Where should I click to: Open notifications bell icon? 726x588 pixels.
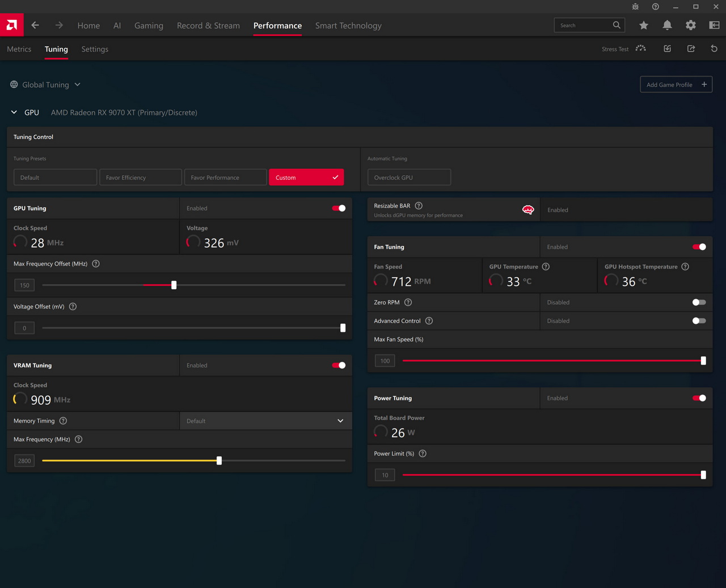667,25
